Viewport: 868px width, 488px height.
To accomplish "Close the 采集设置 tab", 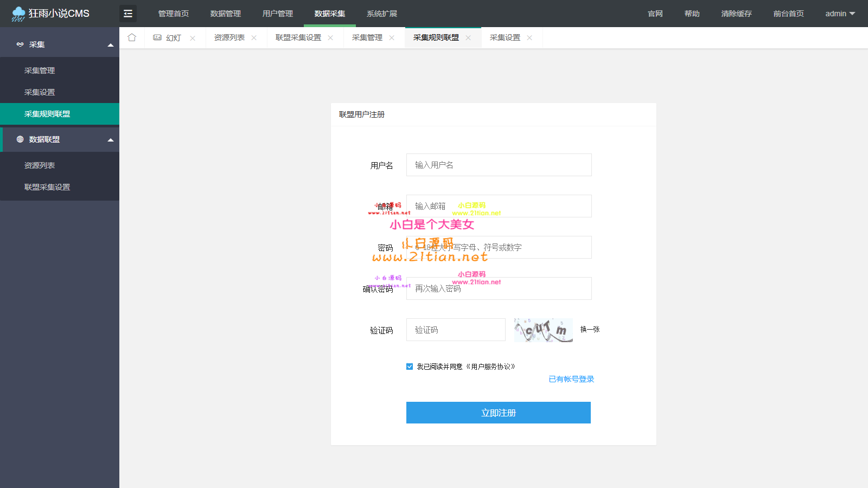I will [x=529, y=38].
